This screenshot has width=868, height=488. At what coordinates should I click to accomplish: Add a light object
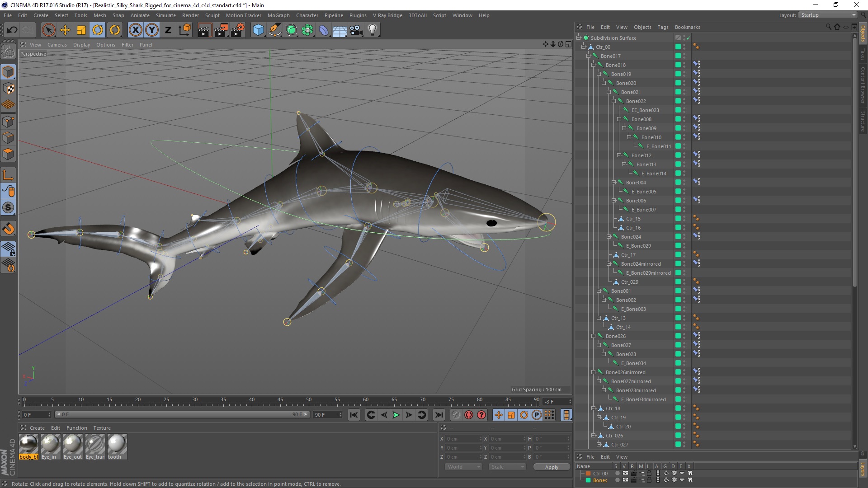tap(373, 30)
